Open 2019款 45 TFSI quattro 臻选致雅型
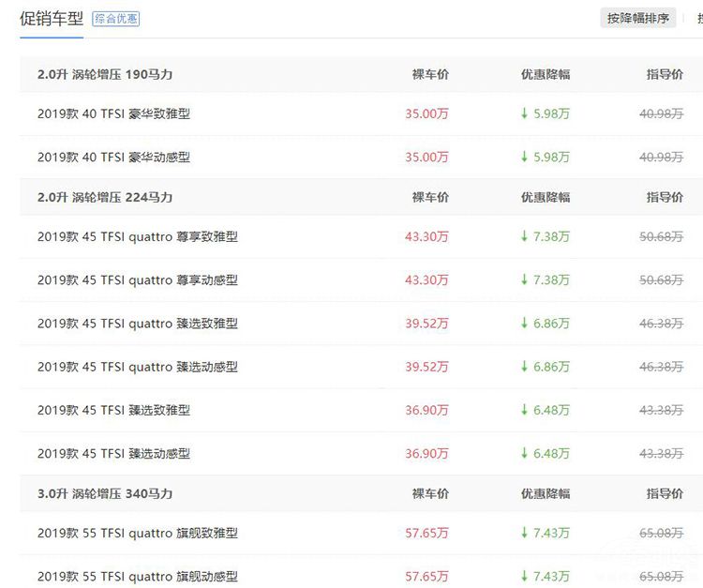 click(x=138, y=324)
